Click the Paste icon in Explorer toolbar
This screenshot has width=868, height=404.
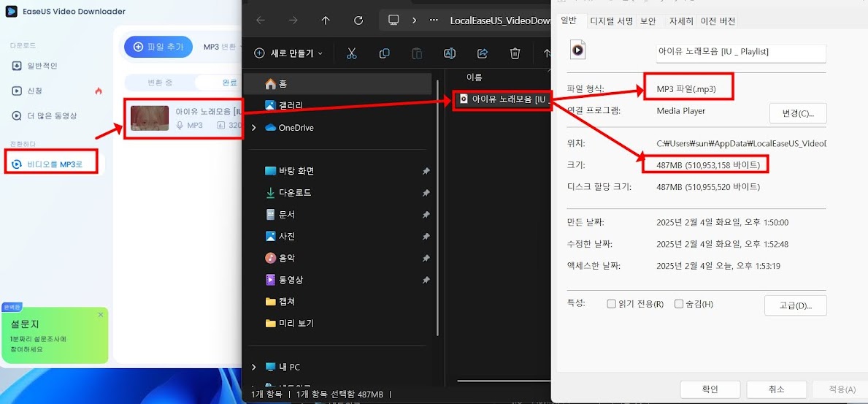(x=417, y=53)
